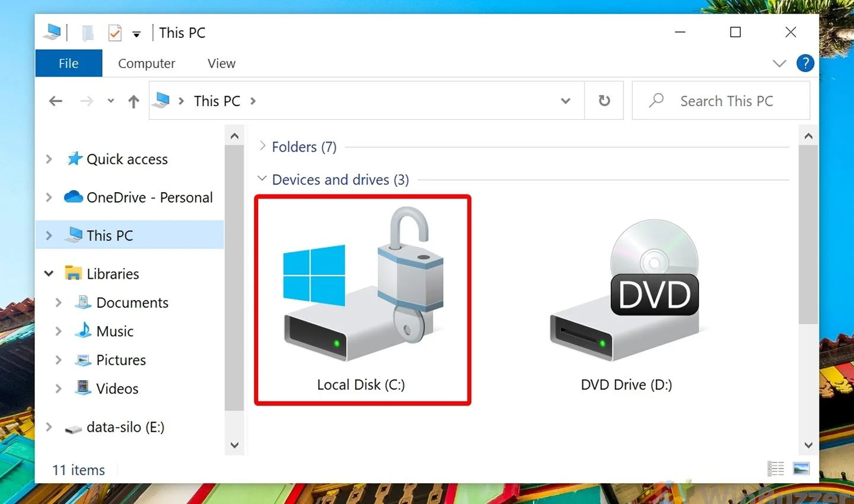Select Music library in navigation pane
854x504 pixels.
[115, 331]
